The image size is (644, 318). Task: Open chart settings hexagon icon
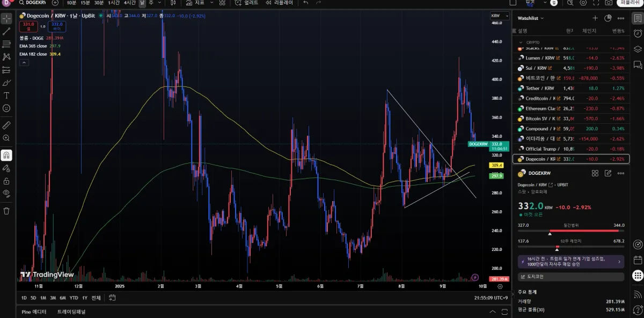point(583,3)
